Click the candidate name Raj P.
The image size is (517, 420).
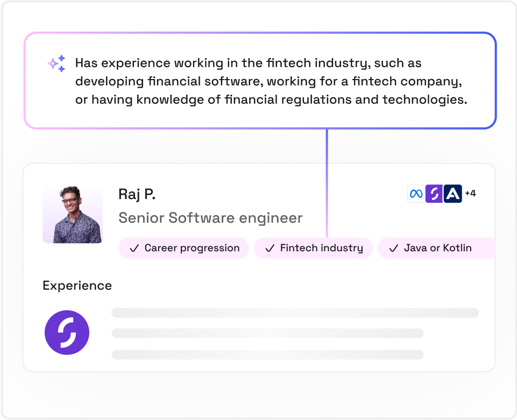[x=137, y=195]
